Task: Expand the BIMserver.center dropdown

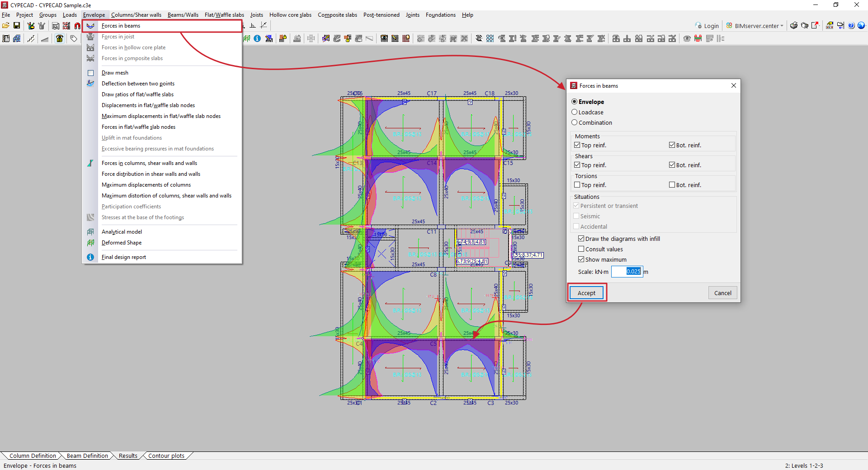Action: (x=782, y=26)
